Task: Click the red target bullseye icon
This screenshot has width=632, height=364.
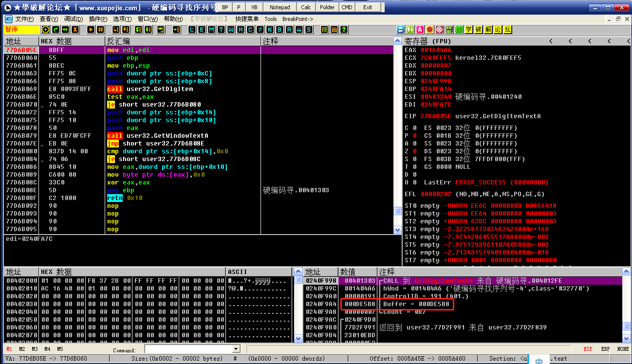Action: pos(439,30)
